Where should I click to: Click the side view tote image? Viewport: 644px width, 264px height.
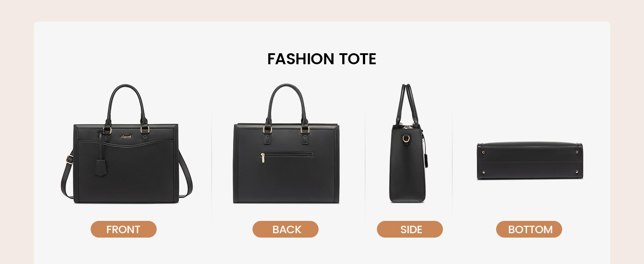pos(408,143)
